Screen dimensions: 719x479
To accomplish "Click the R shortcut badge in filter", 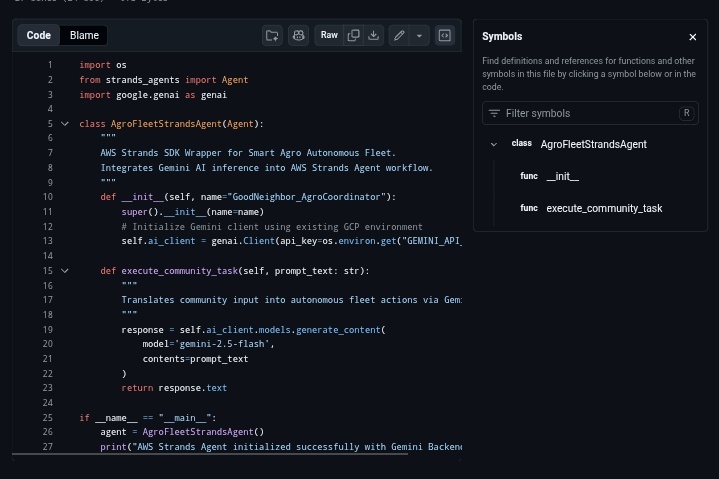I will click(x=686, y=113).
